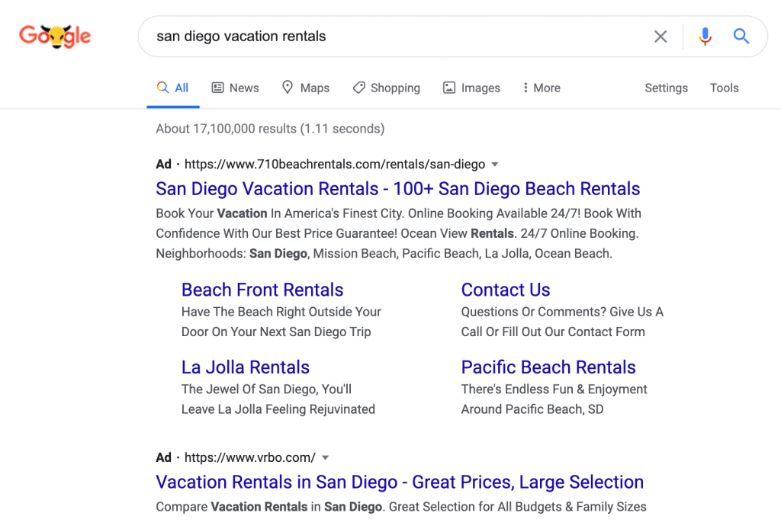Open San Diego Vacation Rentals ad headline
This screenshot has width=781, height=532.
pos(397,189)
